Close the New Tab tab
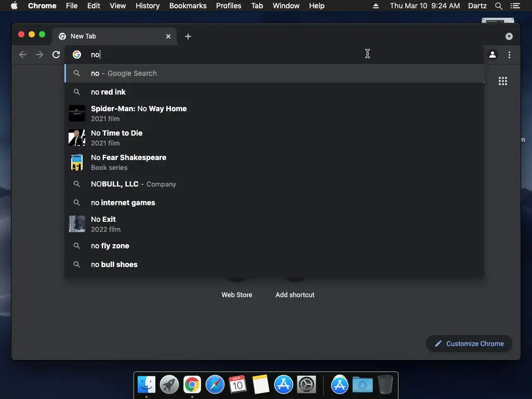Image resolution: width=532 pixels, height=399 pixels. pos(168,36)
